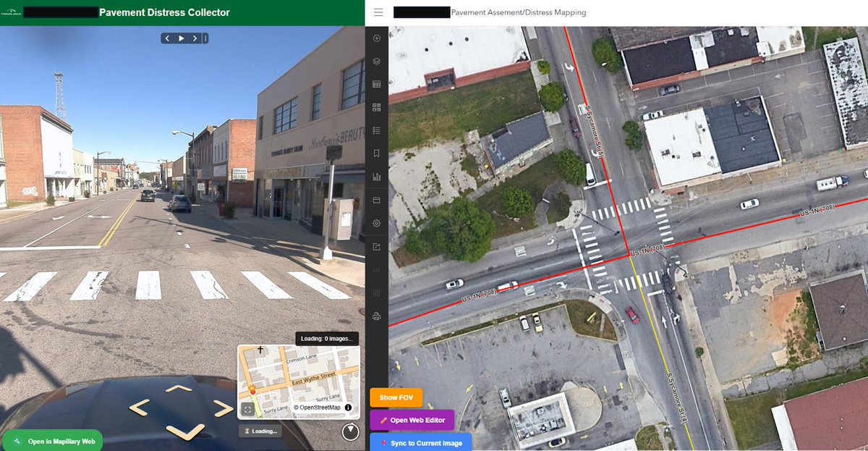
Task: Click Sync to Current Image button
Action: [421, 442]
